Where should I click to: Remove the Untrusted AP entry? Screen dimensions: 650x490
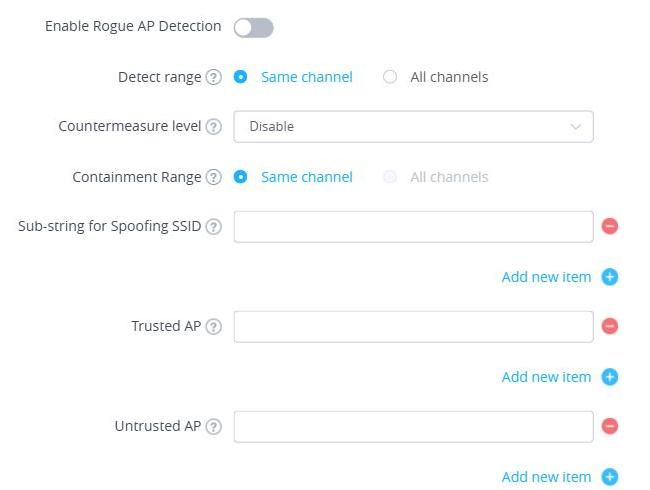click(x=610, y=426)
